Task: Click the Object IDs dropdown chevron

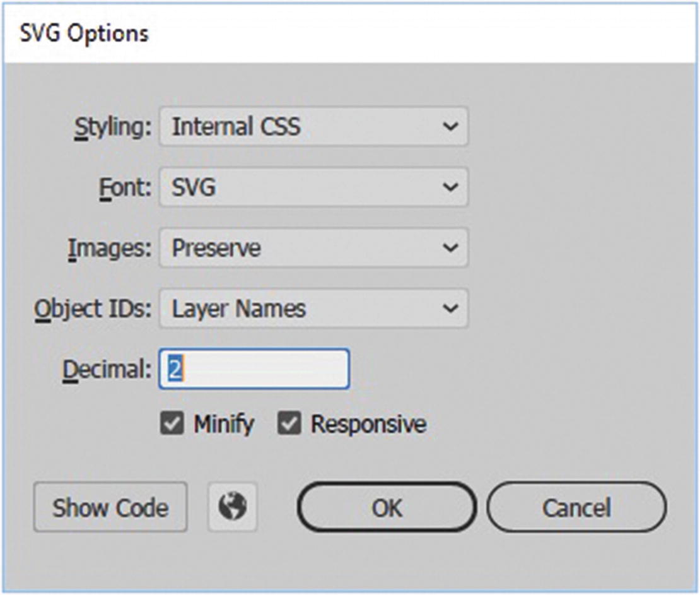Action: click(x=450, y=309)
